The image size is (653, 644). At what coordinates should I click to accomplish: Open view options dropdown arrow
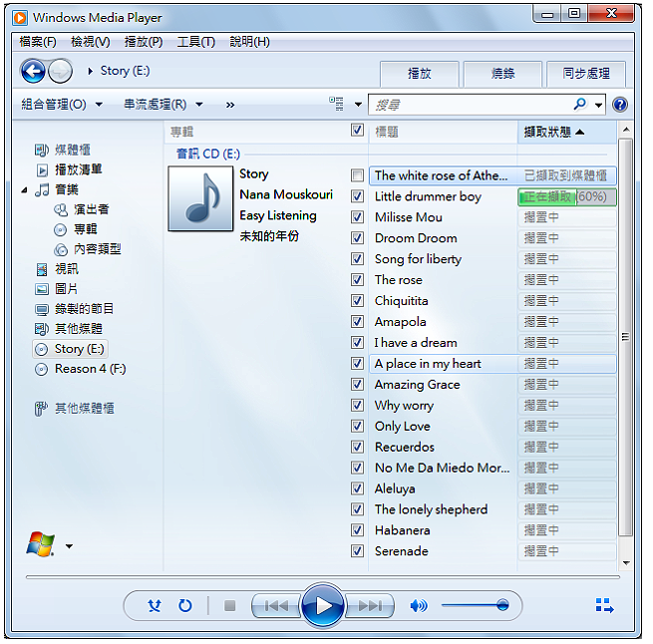tap(358, 104)
